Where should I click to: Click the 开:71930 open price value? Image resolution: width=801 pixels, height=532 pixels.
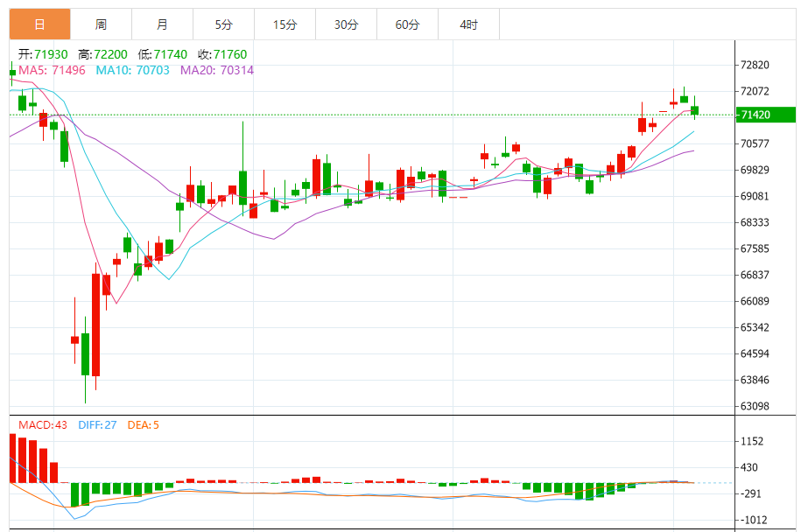43,54
